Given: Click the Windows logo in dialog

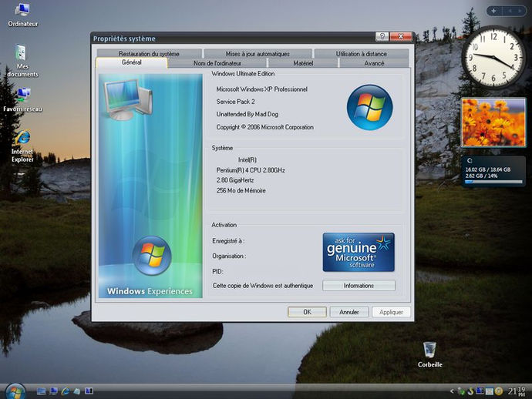Looking at the screenshot, I should (x=370, y=107).
